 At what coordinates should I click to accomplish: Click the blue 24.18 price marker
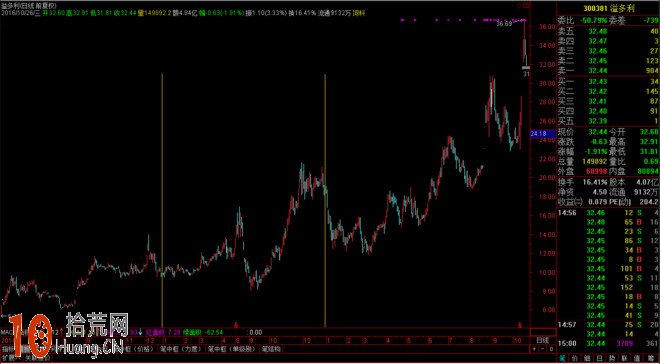540,134
